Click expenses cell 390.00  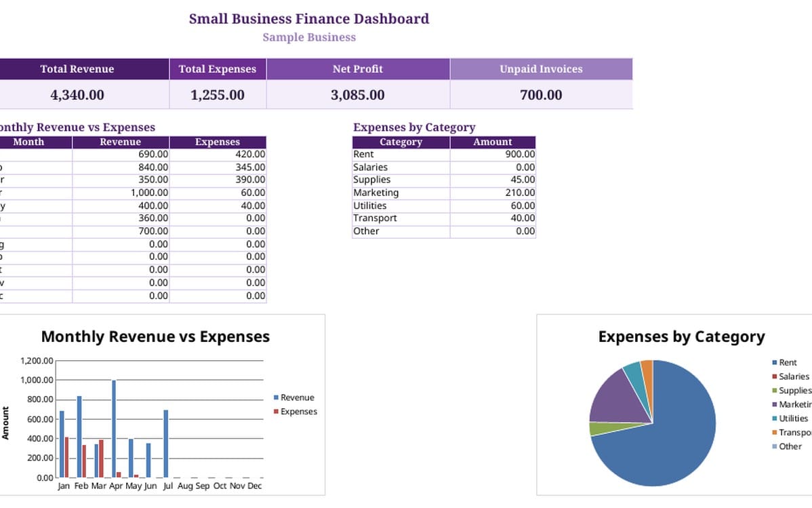218,180
